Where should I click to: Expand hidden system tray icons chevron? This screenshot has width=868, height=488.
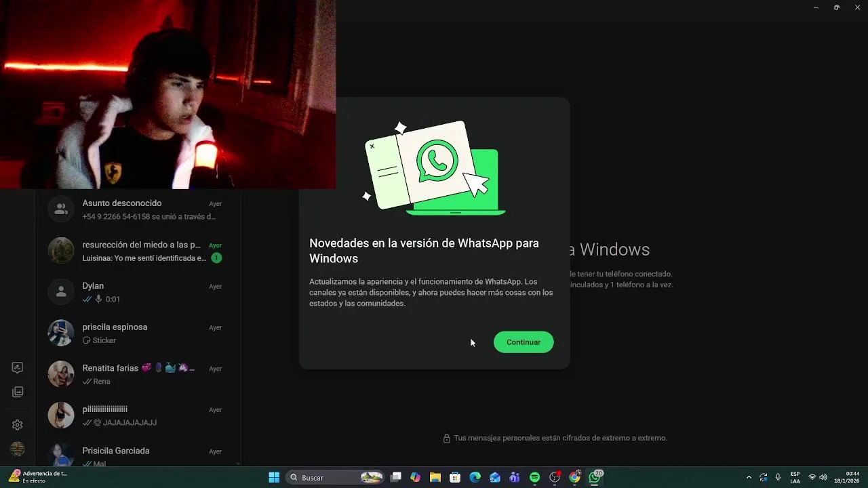[749, 478]
